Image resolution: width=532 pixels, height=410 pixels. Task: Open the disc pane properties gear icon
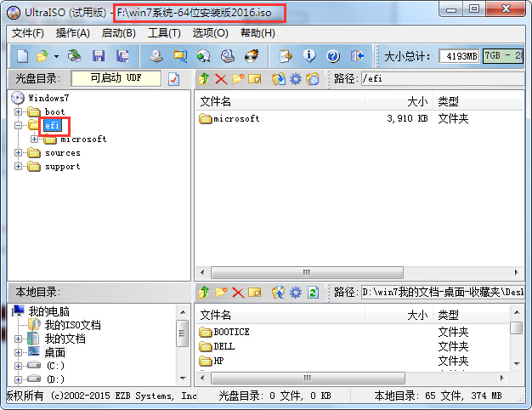pyautogui.click(x=296, y=79)
